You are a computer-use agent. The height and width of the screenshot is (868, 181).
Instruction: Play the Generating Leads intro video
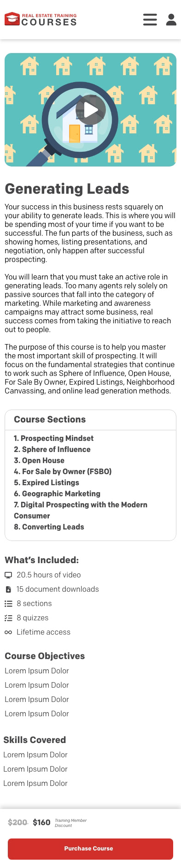pos(91,110)
